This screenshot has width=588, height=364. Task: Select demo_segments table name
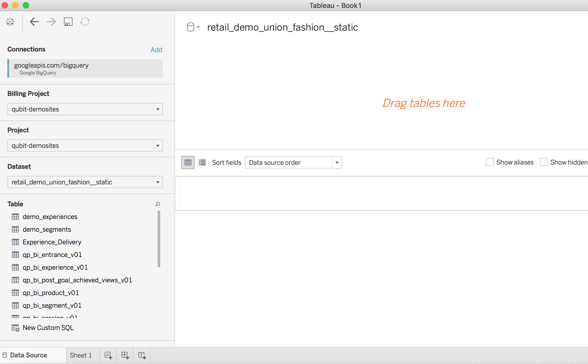point(47,229)
